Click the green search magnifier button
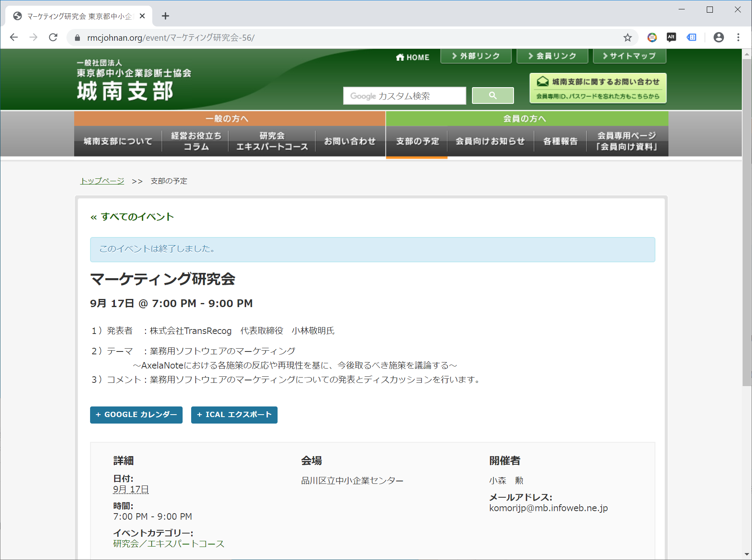This screenshot has width=752, height=560. (492, 96)
